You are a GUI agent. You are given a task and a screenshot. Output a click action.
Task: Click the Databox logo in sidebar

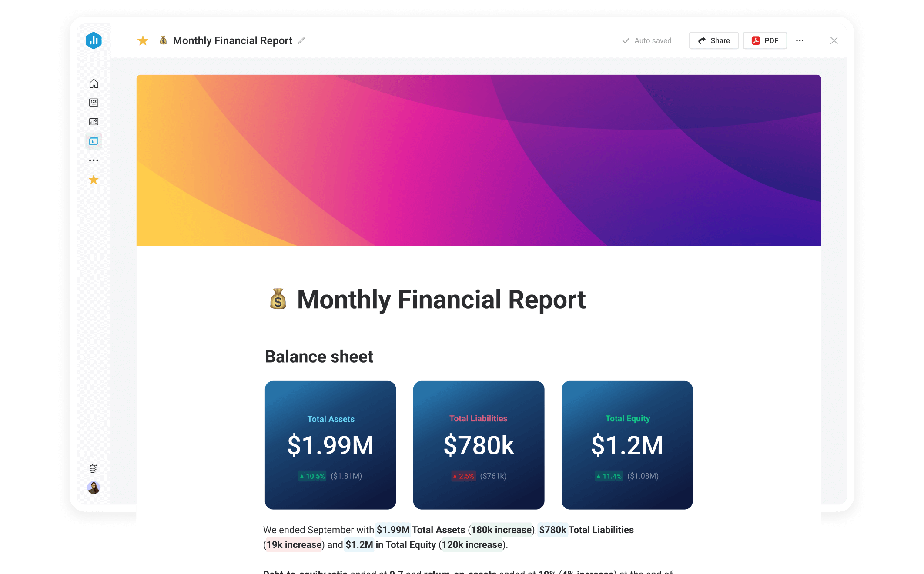[x=94, y=40]
